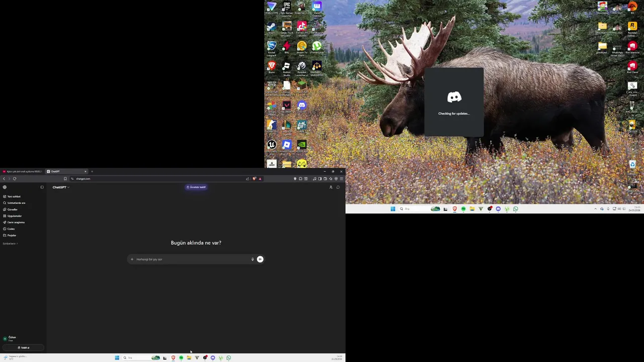Viewport: 644px width, 362px height.
Task: Open the Roblox Player desktop icon
Action: (287, 146)
